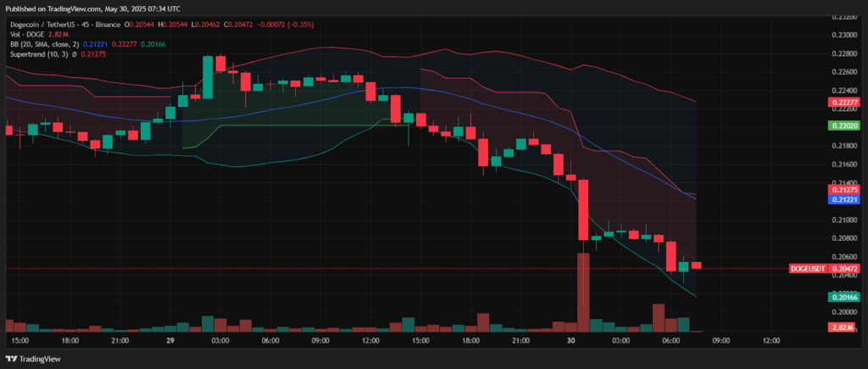Click the bold 29 date marker on time axis
Image resolution: width=868 pixels, height=369 pixels.
(x=170, y=340)
